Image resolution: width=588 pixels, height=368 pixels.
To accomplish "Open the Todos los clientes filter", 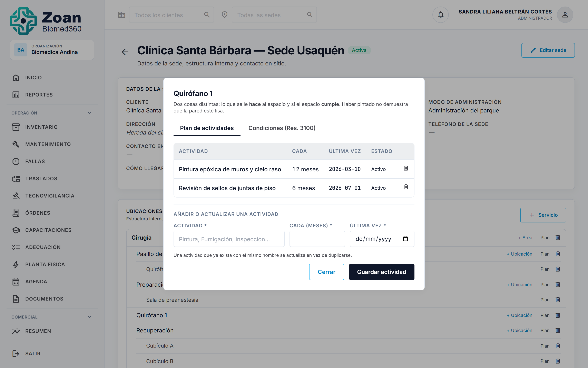I will 171,15.
